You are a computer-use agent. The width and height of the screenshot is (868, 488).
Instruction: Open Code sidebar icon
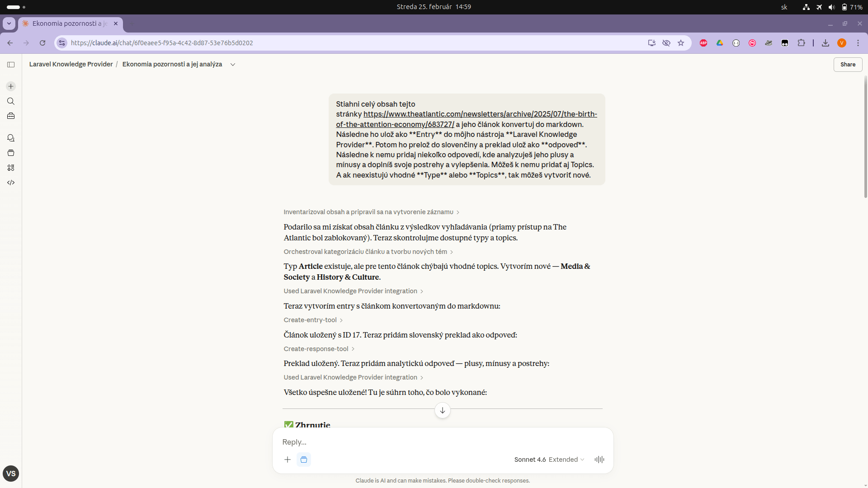pyautogui.click(x=11, y=183)
